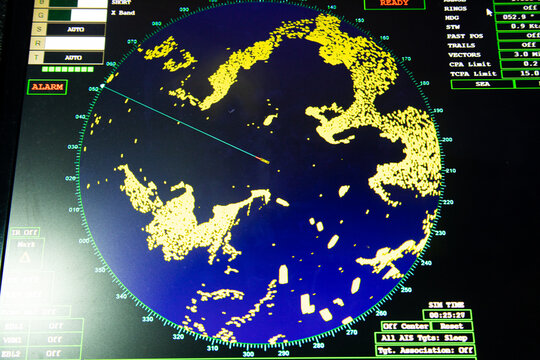
Task: Open CPA Limit 0.2 value field
Action: [x=521, y=64]
